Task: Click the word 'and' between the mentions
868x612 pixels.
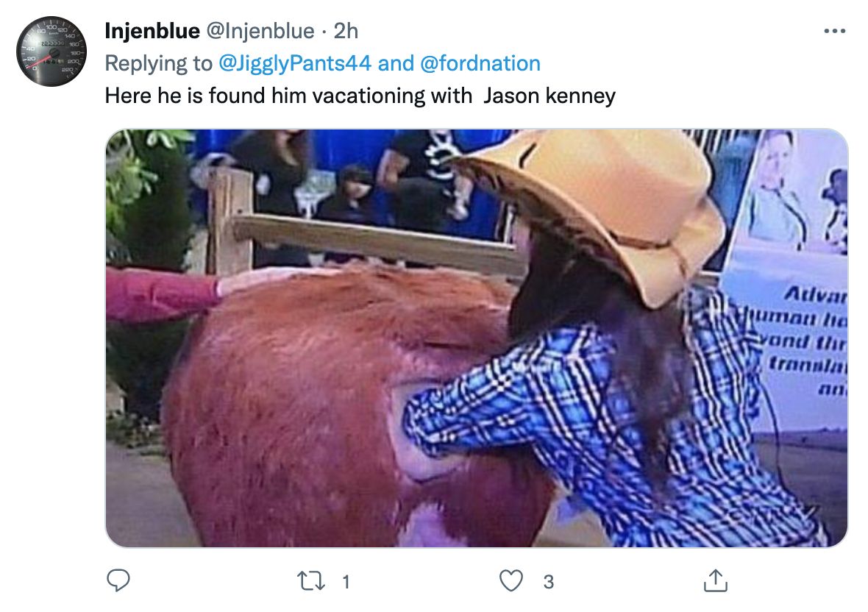Action: pos(396,64)
